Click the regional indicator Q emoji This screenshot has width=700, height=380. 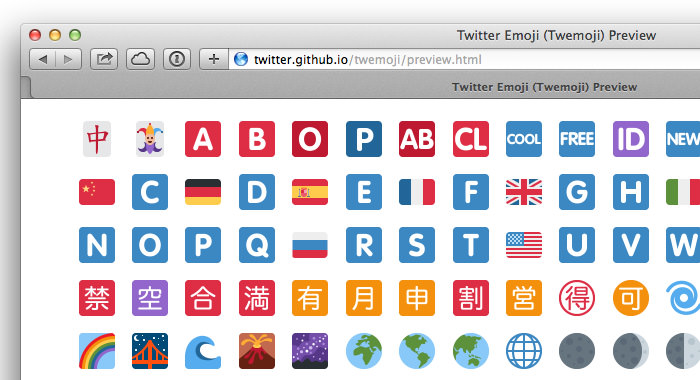257,245
